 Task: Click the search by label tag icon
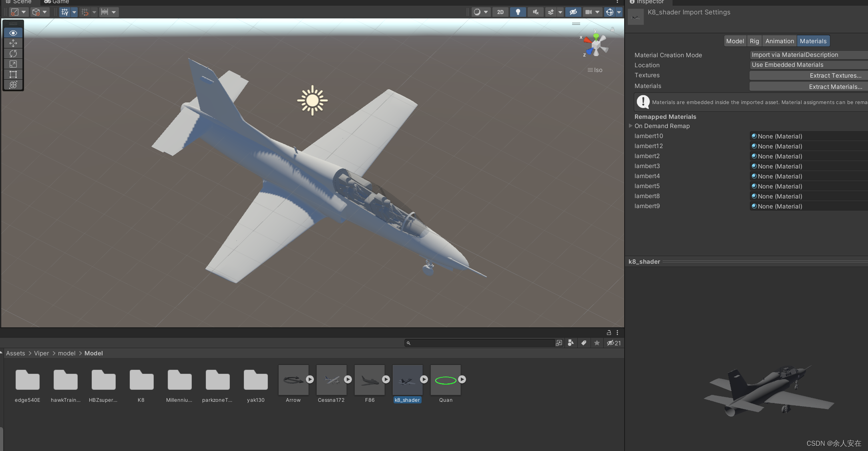coord(584,343)
